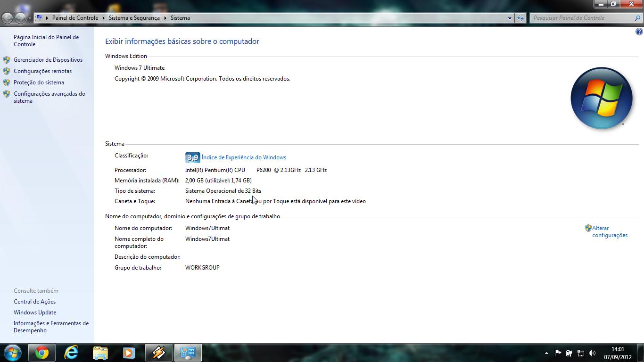Open recent pages dropdown next to forward button
Image resolution: width=644 pixels, height=362 pixels.
coord(30,18)
